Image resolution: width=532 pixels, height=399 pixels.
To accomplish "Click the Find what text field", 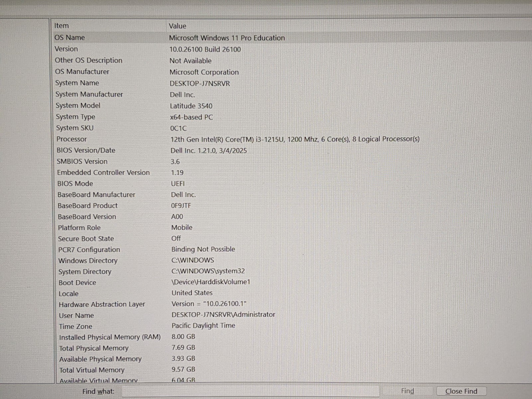I will (x=250, y=391).
